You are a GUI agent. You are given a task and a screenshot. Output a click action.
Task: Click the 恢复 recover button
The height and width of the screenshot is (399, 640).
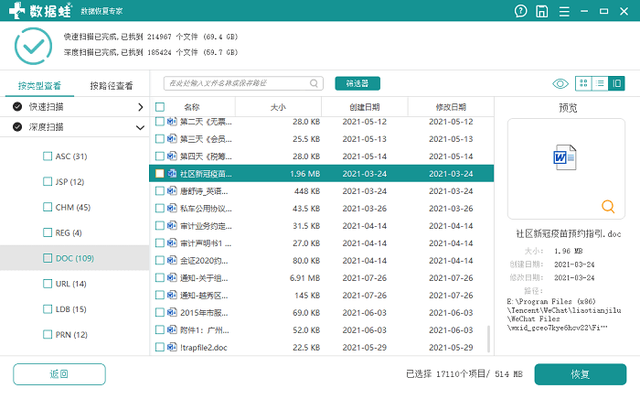580,374
